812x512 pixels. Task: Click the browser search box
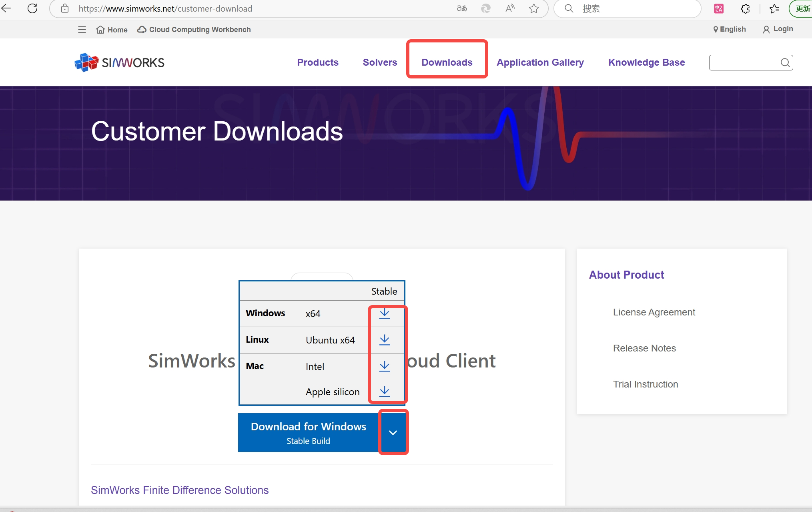(x=627, y=8)
